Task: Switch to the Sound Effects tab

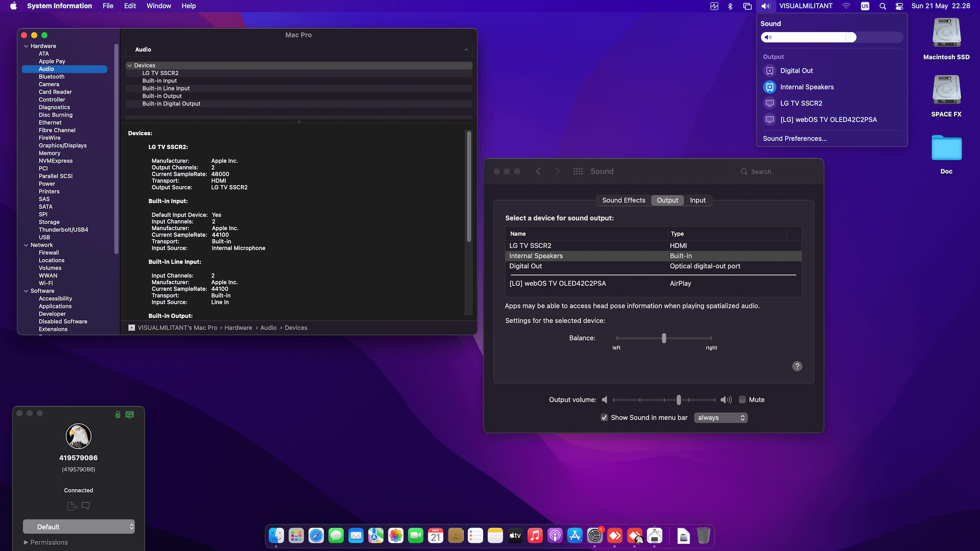Action: [x=623, y=200]
